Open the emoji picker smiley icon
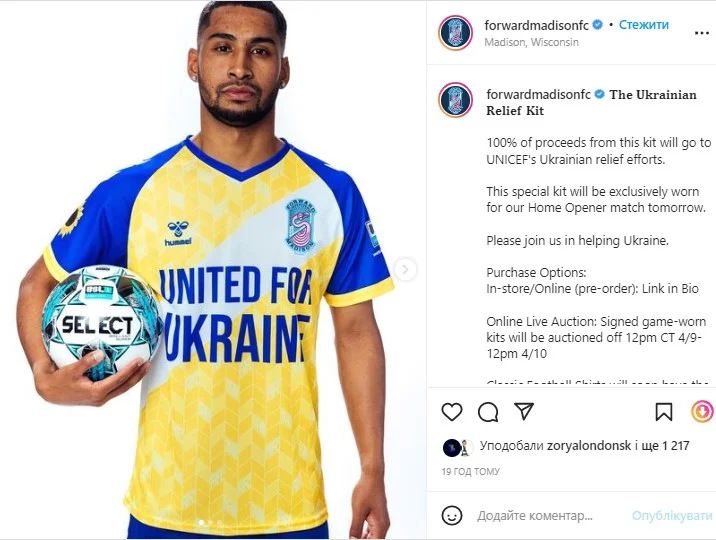The image size is (716, 540). (x=452, y=515)
